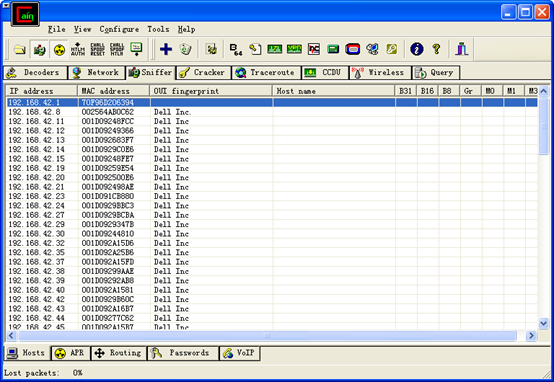Click the vertical scrollbar up arrow
554x382 pixels.
pyautogui.click(x=543, y=91)
